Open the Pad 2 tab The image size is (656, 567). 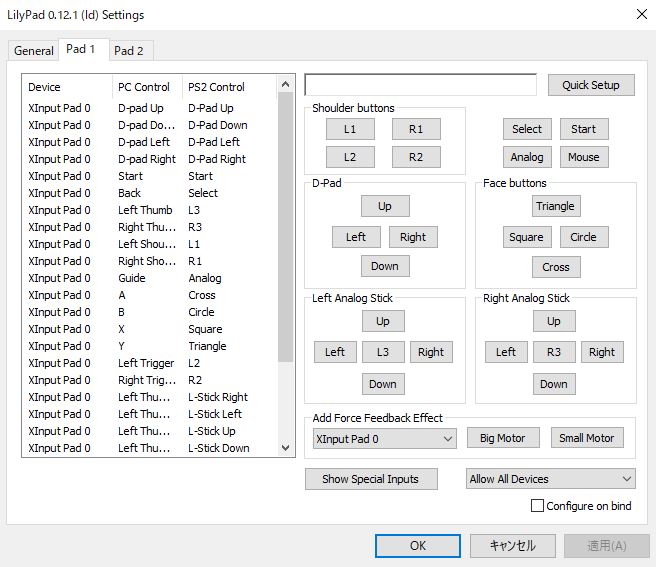pos(128,51)
